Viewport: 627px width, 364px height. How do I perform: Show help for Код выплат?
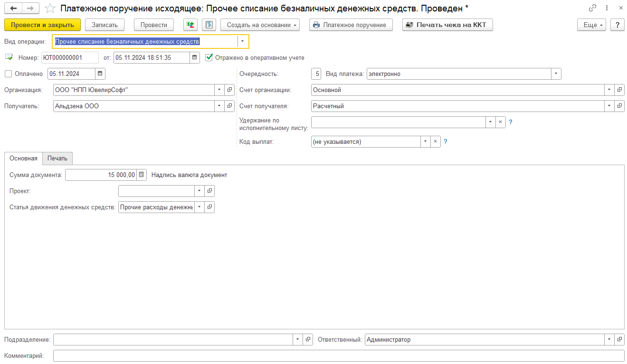446,141
